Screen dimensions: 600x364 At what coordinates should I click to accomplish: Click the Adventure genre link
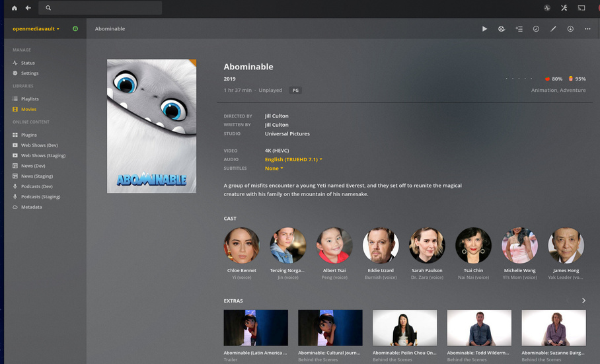573,91
